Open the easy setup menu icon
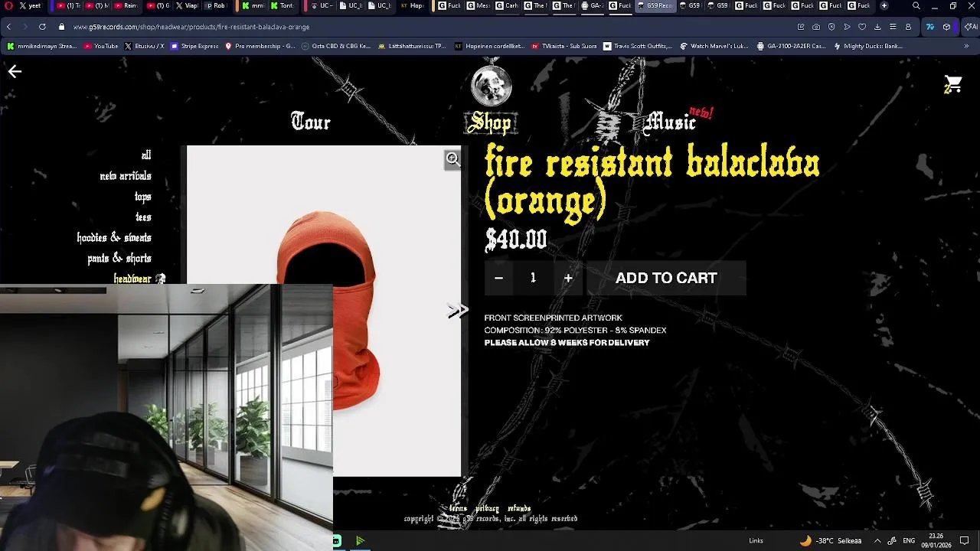Screen dimensions: 980x551 pos(893,27)
